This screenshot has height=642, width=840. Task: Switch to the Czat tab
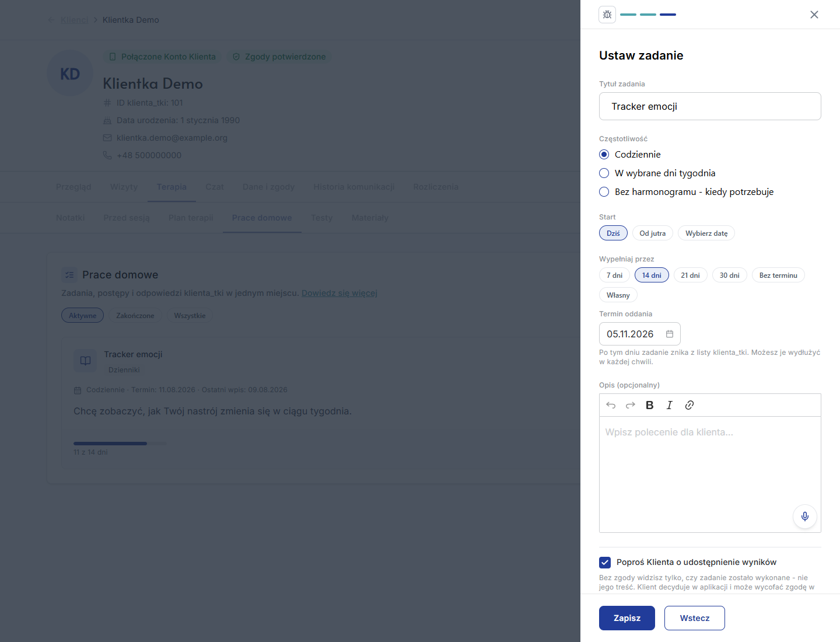point(215,187)
